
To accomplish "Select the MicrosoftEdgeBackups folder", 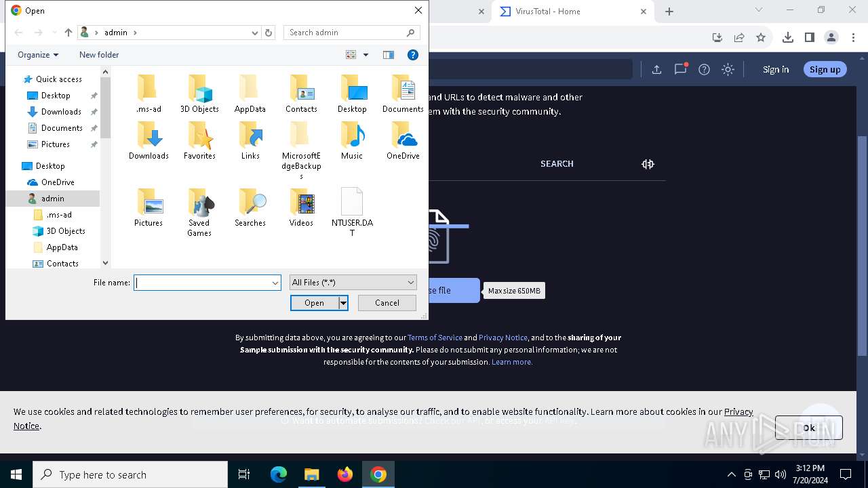I will tap(301, 151).
